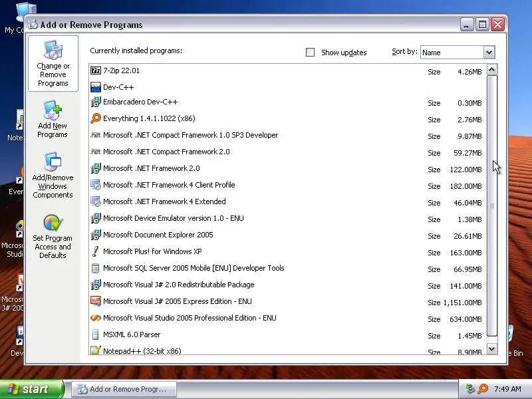Select the Dev-C++ program entry
Viewport: 532px width, 399px height.
[287, 87]
